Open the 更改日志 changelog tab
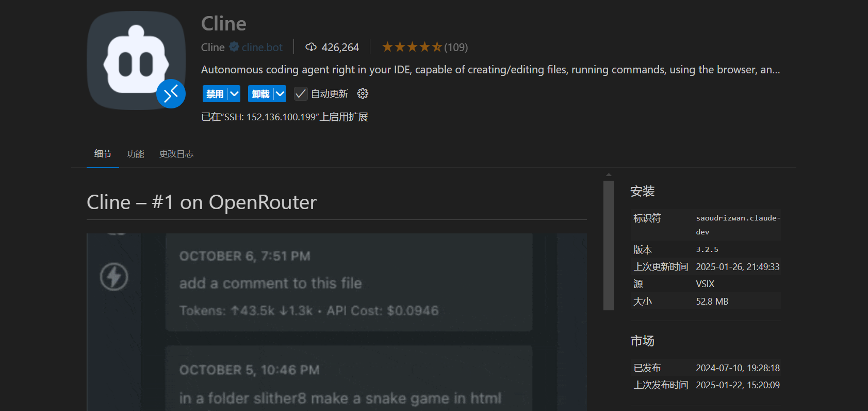The image size is (868, 411). [176, 154]
